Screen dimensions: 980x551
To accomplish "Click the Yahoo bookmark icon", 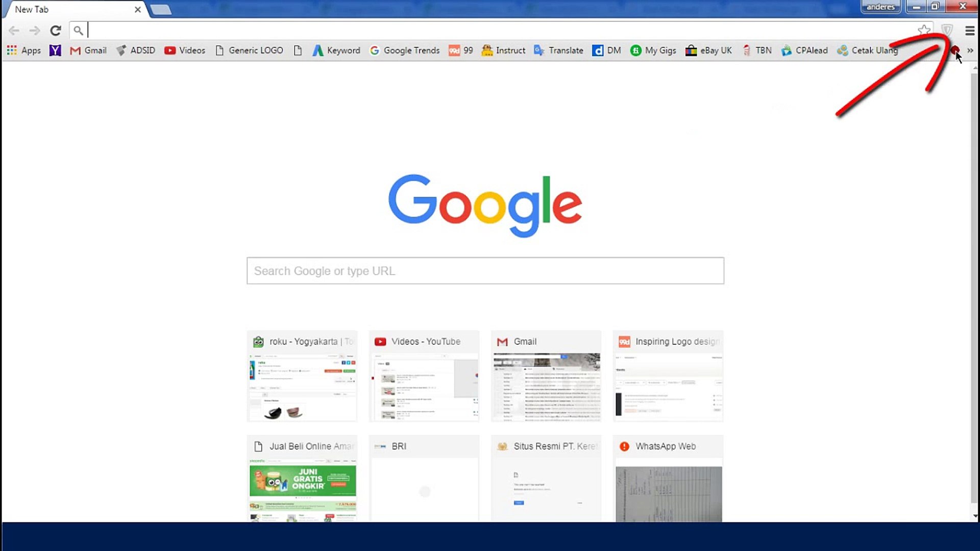I will [55, 50].
